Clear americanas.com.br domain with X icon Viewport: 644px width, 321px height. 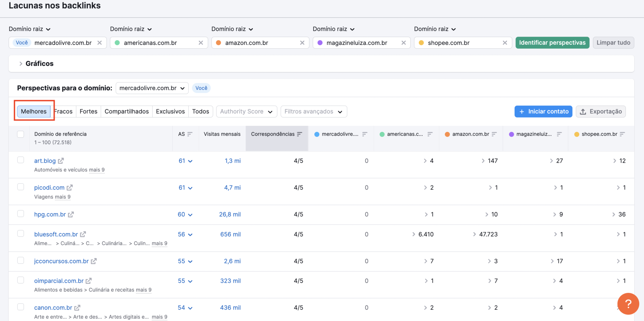click(201, 43)
